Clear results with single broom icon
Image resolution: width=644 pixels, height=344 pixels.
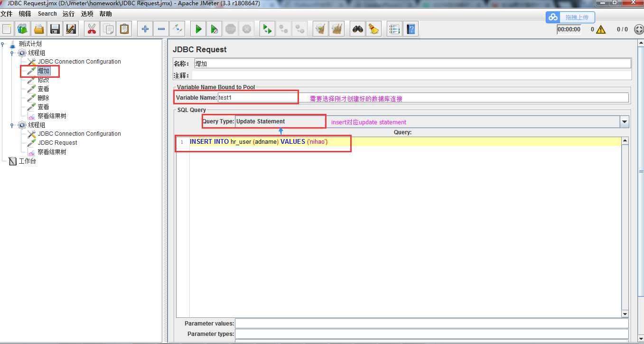coord(321,29)
